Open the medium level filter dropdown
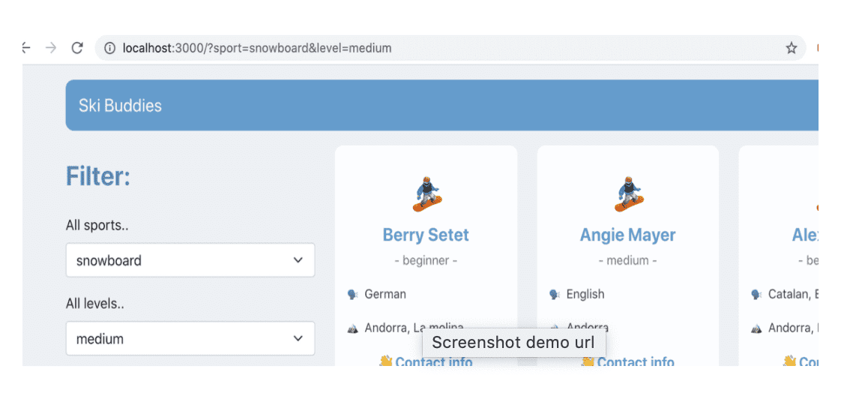The image size is (868, 420). (x=190, y=339)
